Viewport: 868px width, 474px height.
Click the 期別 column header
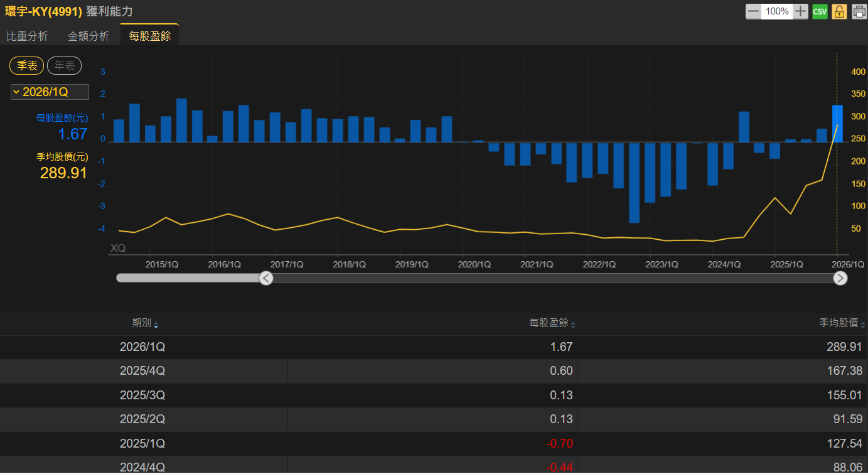(142, 323)
